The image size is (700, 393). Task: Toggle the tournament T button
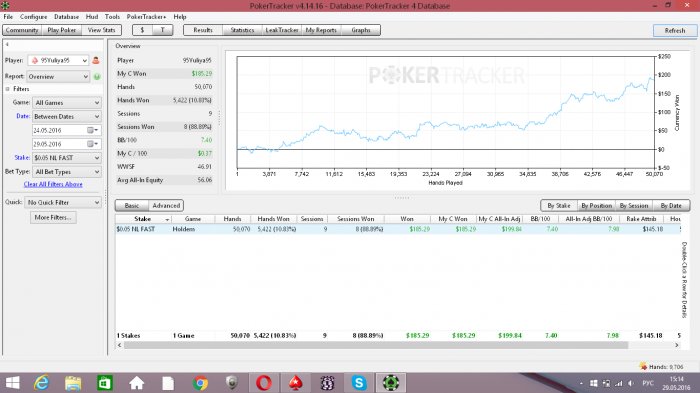(162, 30)
